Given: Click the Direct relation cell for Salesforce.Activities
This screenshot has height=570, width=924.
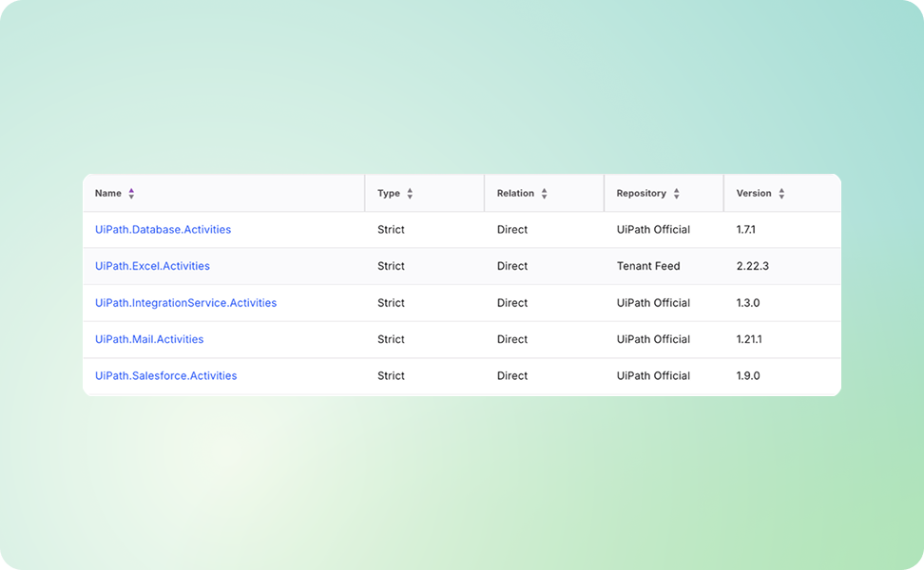Looking at the screenshot, I should pos(512,375).
